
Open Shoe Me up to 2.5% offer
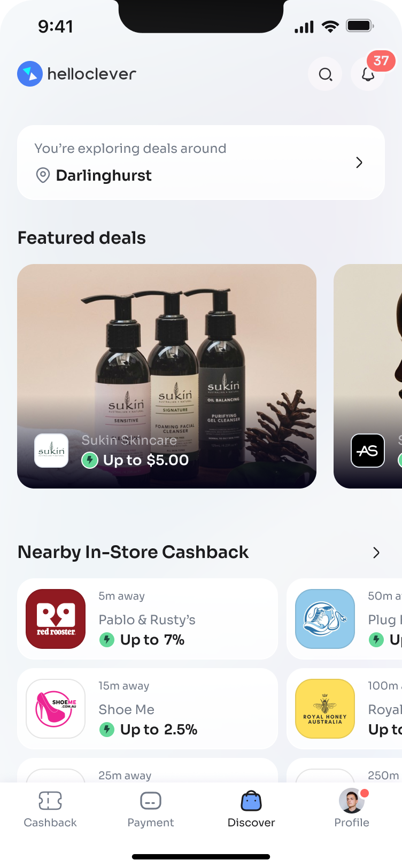148,709
